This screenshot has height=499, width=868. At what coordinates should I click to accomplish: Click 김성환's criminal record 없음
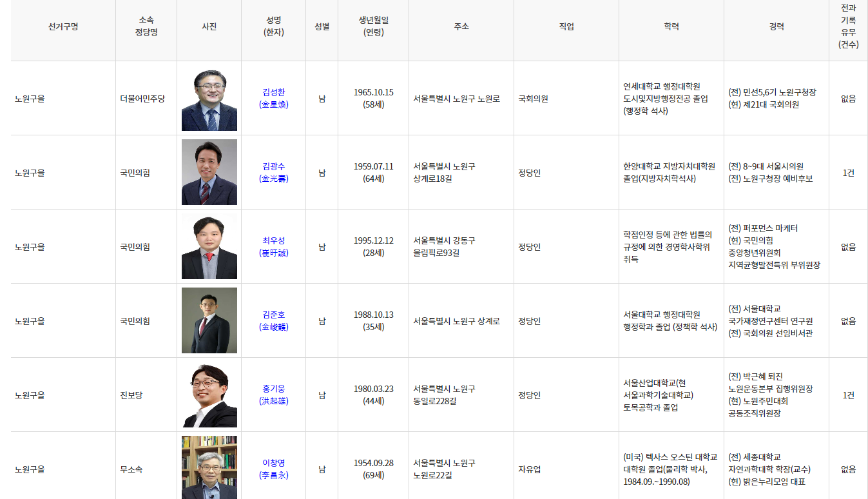pos(849,99)
